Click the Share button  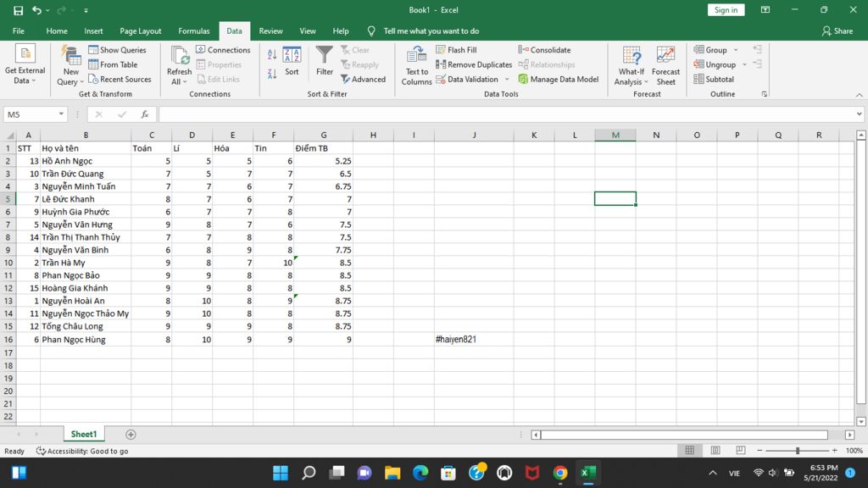tap(837, 31)
